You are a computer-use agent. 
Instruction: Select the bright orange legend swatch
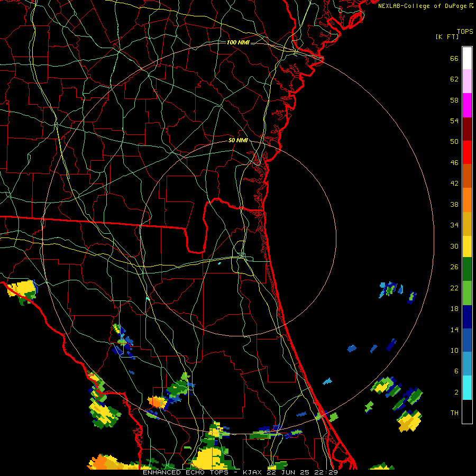467,199
